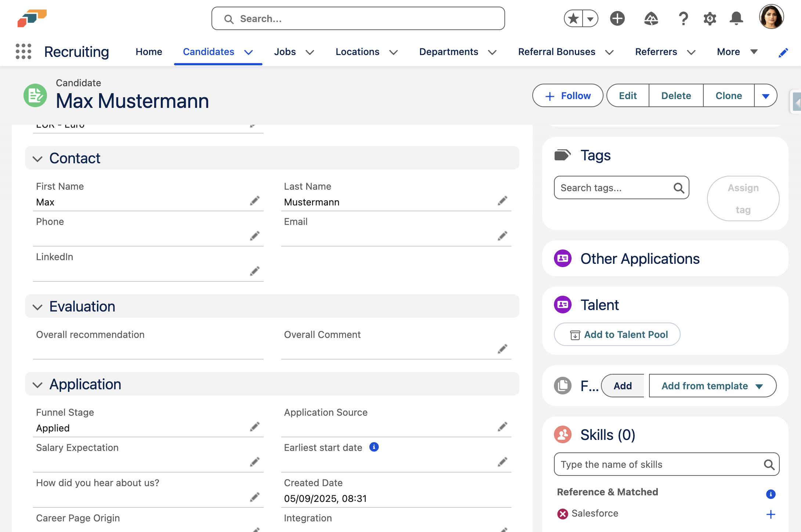Click the global create plus icon
This screenshot has height=532, width=801.
tap(617, 18)
